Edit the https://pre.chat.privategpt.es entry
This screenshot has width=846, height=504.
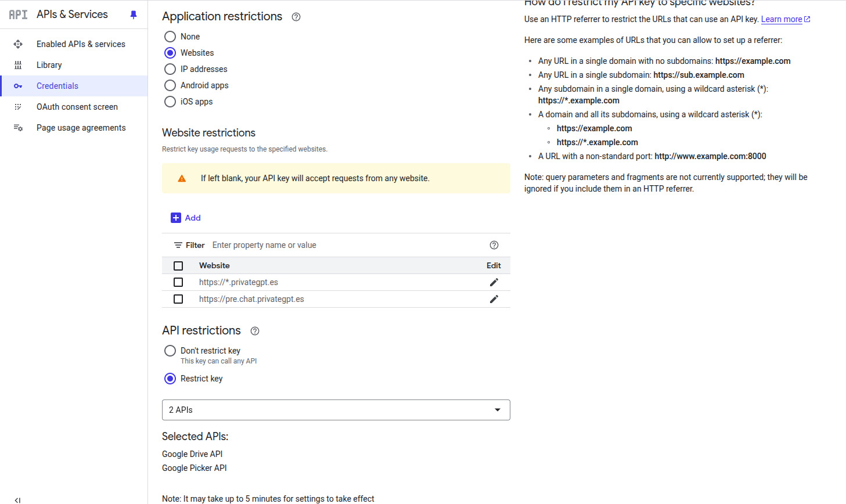tap(494, 299)
